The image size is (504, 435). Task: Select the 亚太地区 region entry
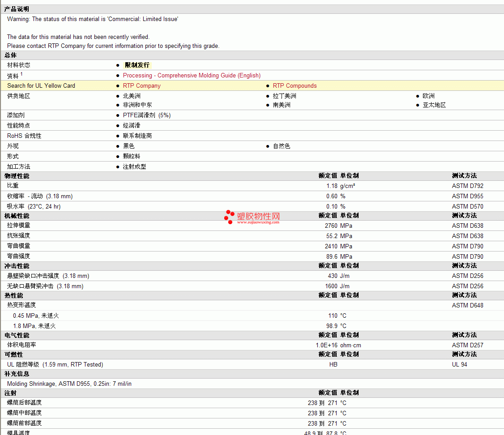(x=434, y=105)
